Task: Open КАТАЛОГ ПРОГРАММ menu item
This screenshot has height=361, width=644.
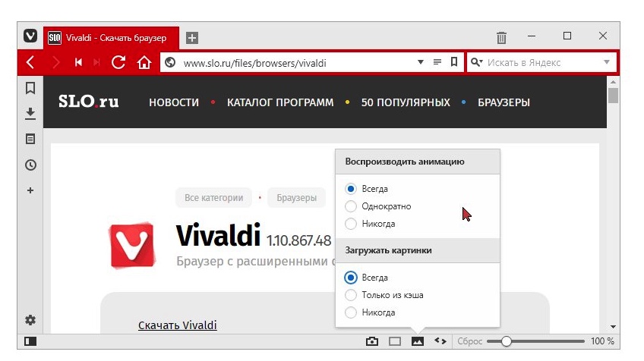Action: (x=280, y=102)
